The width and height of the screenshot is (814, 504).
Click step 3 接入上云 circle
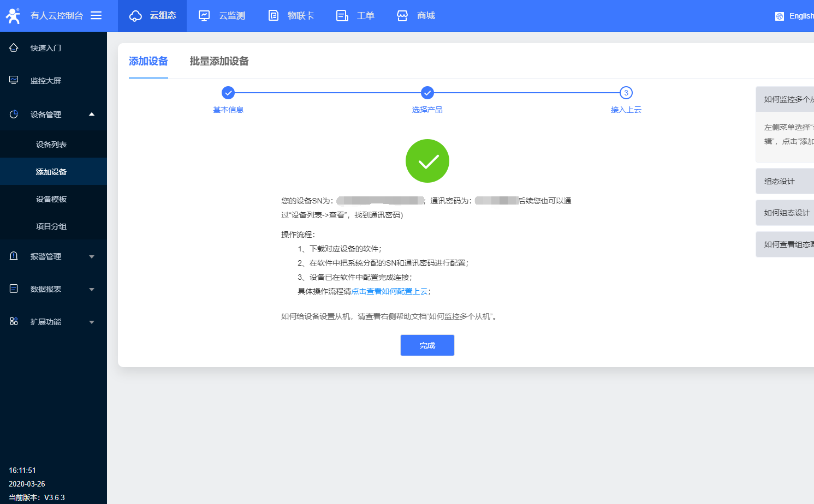click(626, 93)
